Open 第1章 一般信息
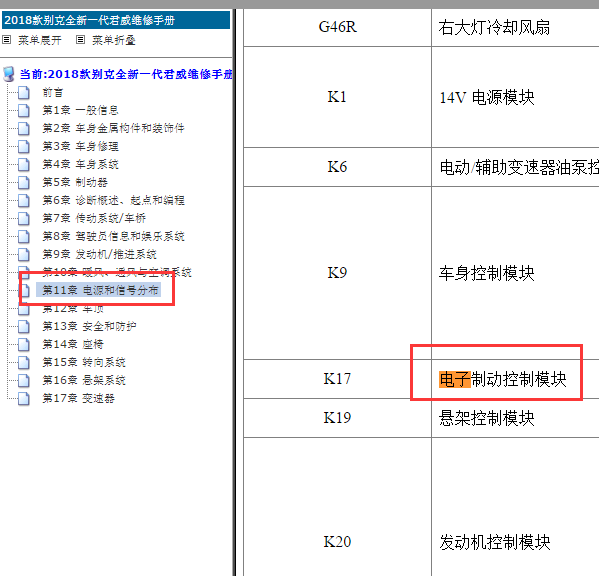The width and height of the screenshot is (599, 576). (x=80, y=110)
